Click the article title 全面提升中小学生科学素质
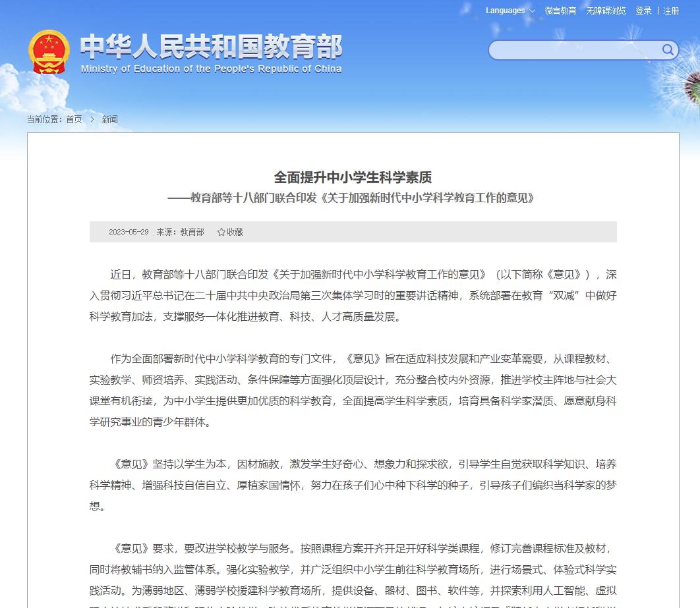The height and width of the screenshot is (608, 700). 353,177
